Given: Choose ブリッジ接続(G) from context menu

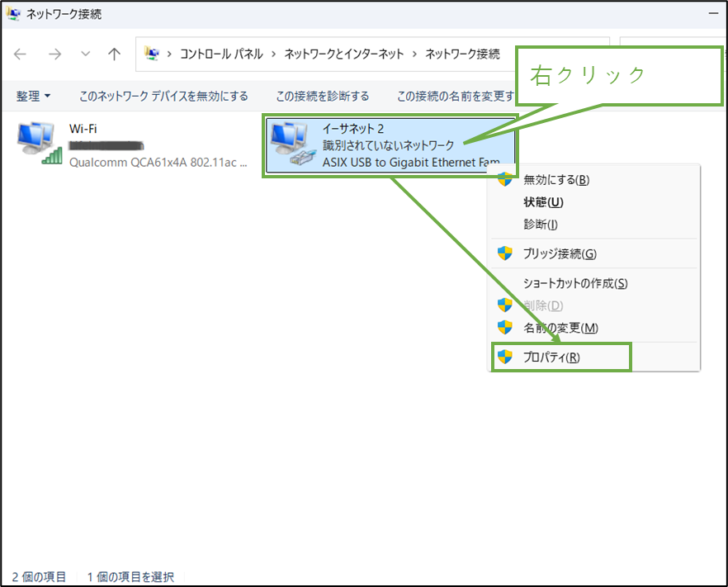Looking at the screenshot, I should point(594,253).
